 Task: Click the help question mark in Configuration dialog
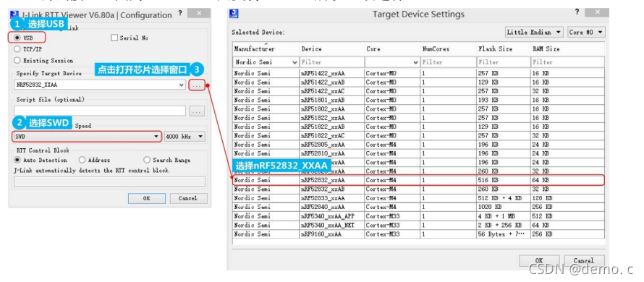click(180, 13)
